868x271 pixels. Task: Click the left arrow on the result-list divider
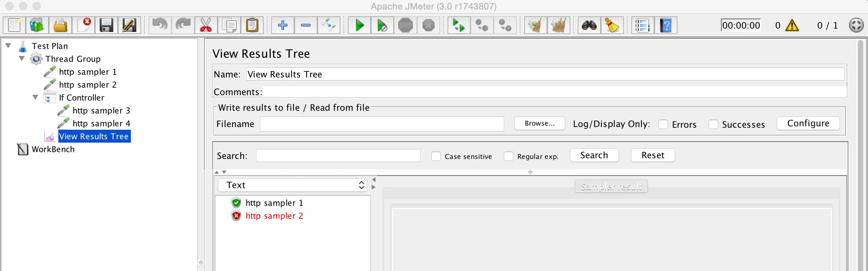tap(374, 180)
